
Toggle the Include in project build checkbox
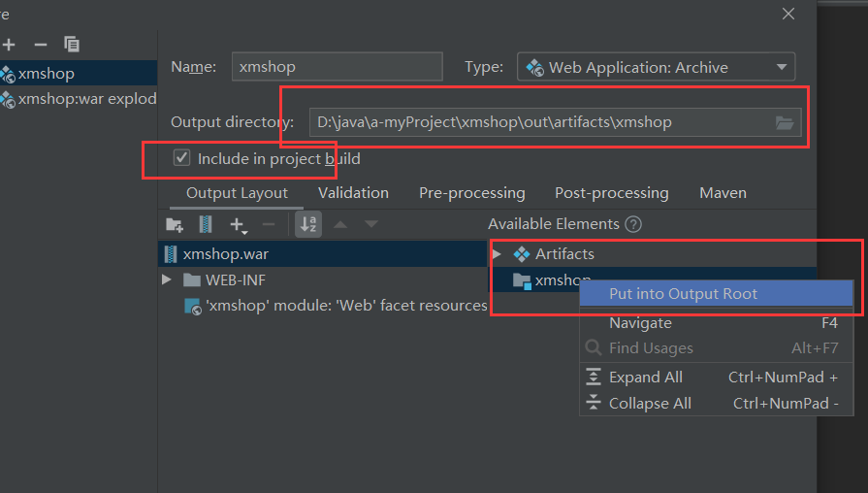[181, 158]
